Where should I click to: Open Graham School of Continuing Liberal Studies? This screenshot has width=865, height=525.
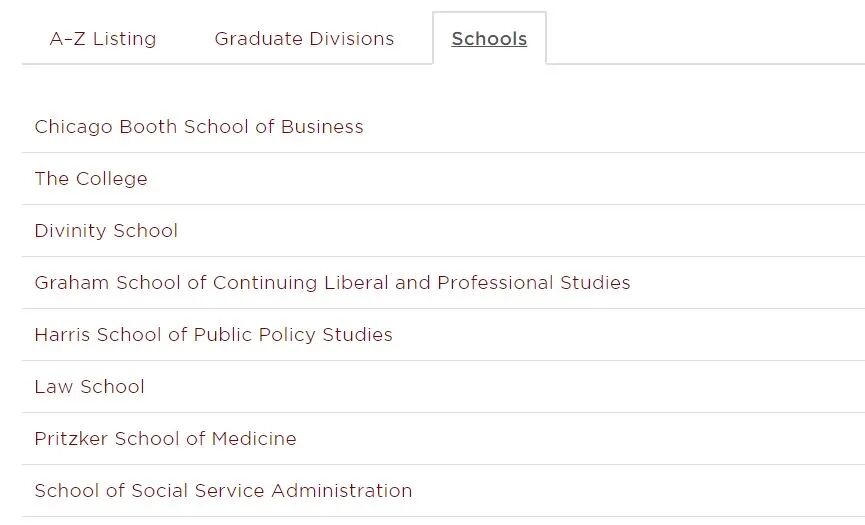[332, 283]
